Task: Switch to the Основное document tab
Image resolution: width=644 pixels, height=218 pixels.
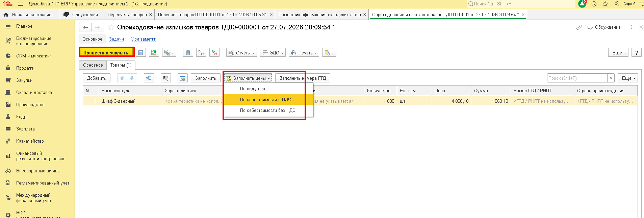Action: (x=93, y=65)
